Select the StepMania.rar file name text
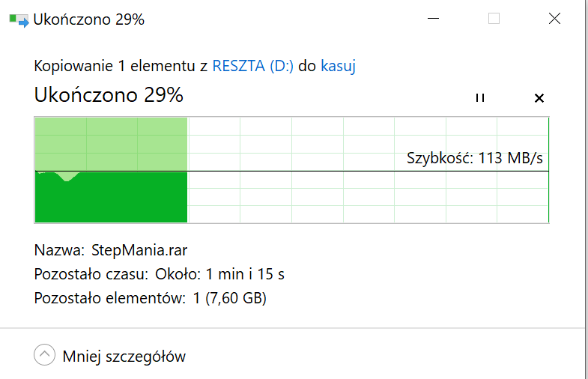This screenshot has width=588, height=379. click(x=139, y=250)
